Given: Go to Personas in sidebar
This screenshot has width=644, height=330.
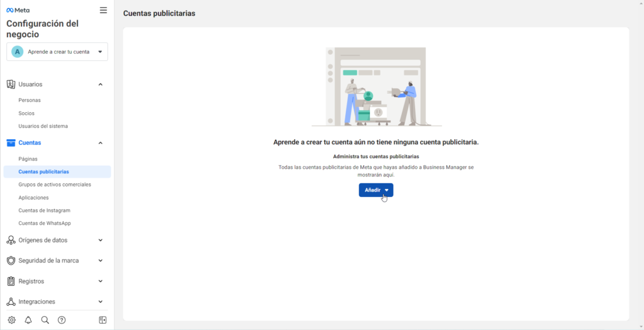Looking at the screenshot, I should [30, 100].
